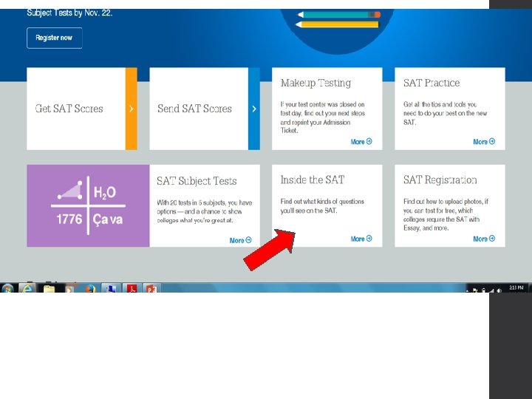
Task: Launch Internet Explorer from the taskbar
Action: pyautogui.click(x=27, y=288)
